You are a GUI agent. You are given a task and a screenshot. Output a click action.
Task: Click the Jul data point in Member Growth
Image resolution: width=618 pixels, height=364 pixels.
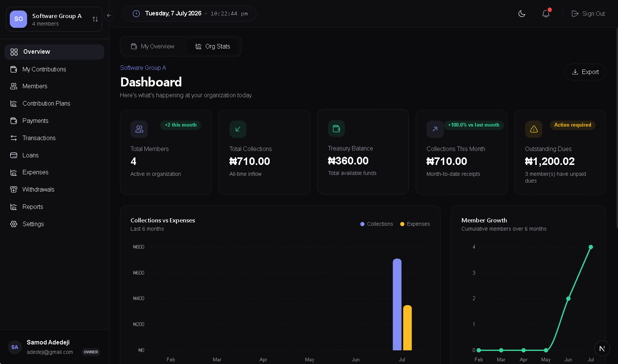(x=591, y=247)
